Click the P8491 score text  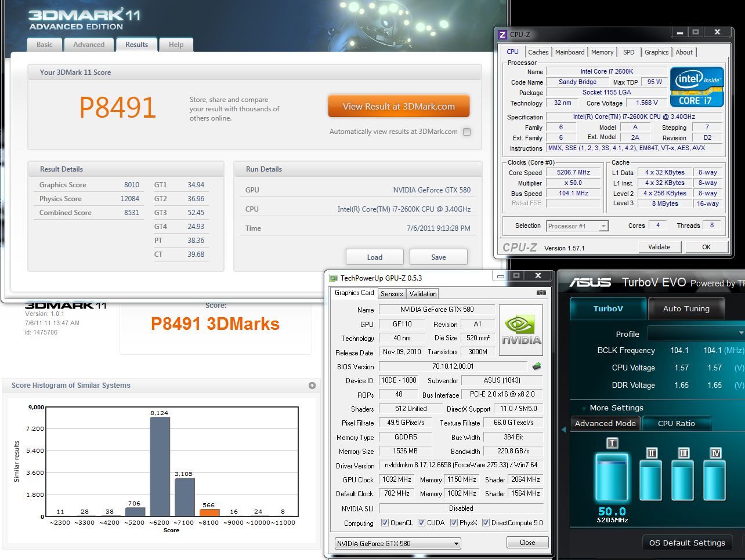click(118, 107)
